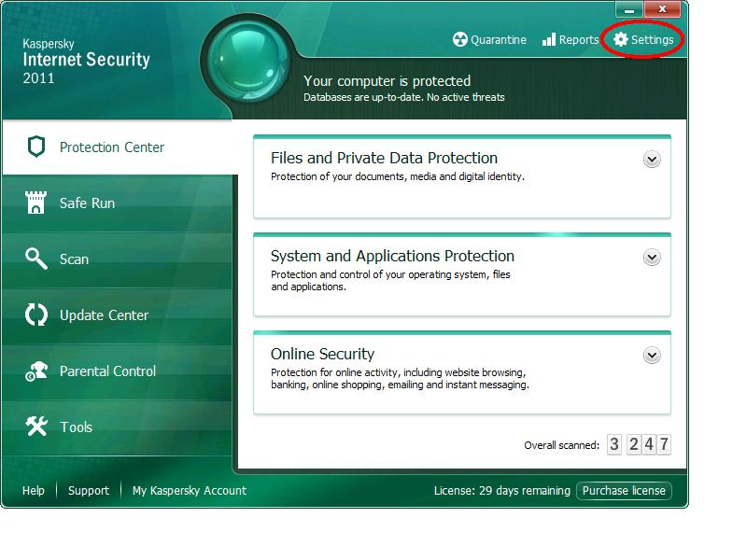Screen dimensions: 747x560
Task: Switch to the Safe Run tab
Action: pyautogui.click(x=87, y=203)
